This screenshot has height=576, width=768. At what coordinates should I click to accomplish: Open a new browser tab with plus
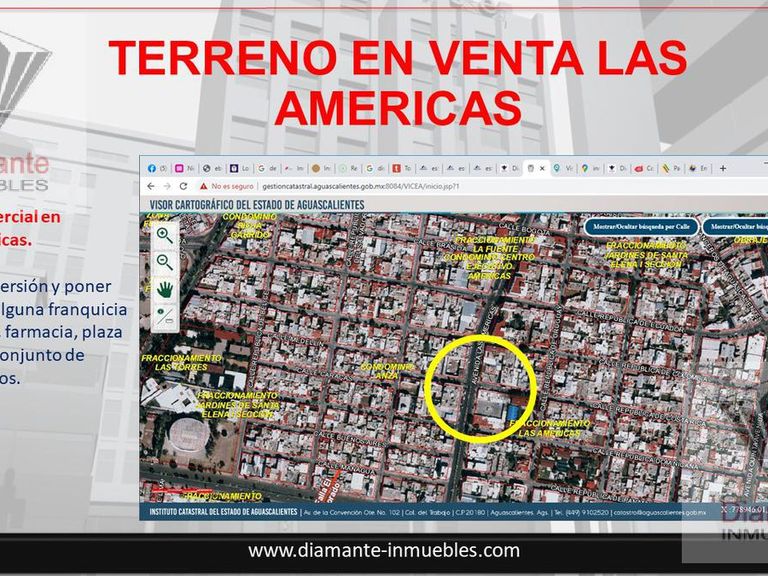[723, 168]
